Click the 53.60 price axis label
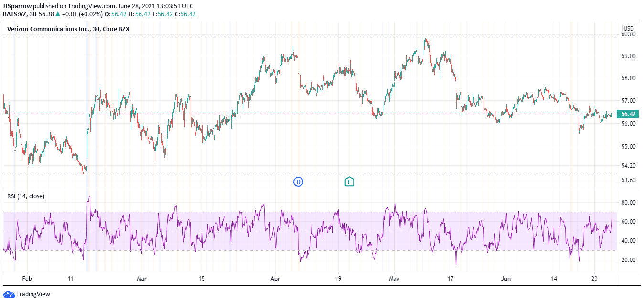Image resolution: width=644 pixels, height=303 pixels. 628,180
